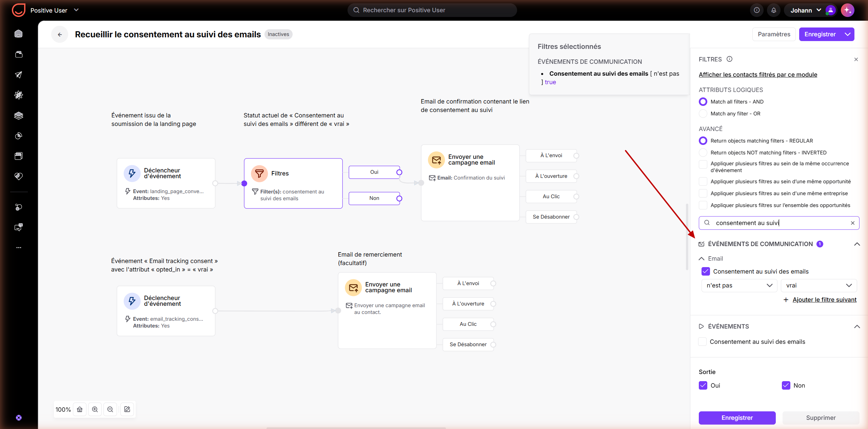Click the Rechercher sur Positive User box
This screenshot has width=868, height=429.
point(432,10)
